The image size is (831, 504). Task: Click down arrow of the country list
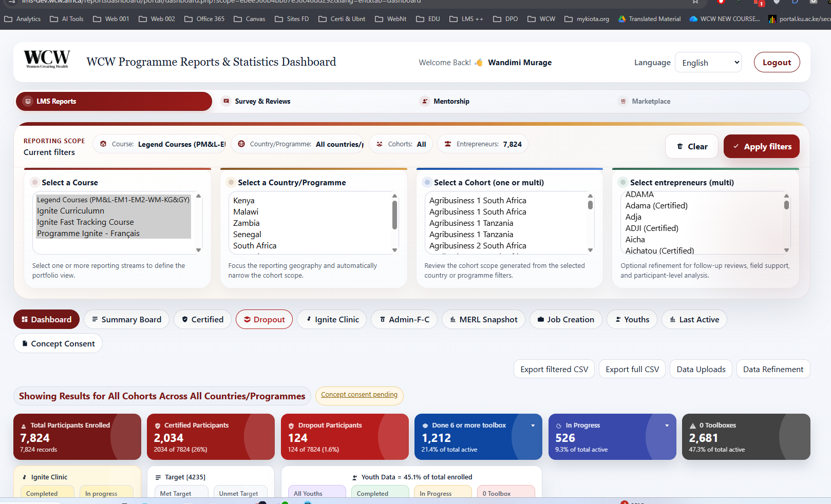[x=394, y=250]
